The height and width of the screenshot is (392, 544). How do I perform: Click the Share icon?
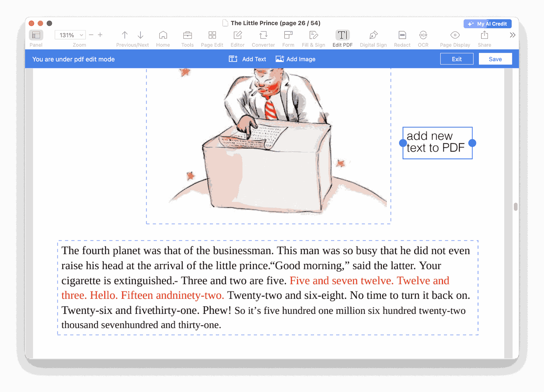[x=484, y=35]
